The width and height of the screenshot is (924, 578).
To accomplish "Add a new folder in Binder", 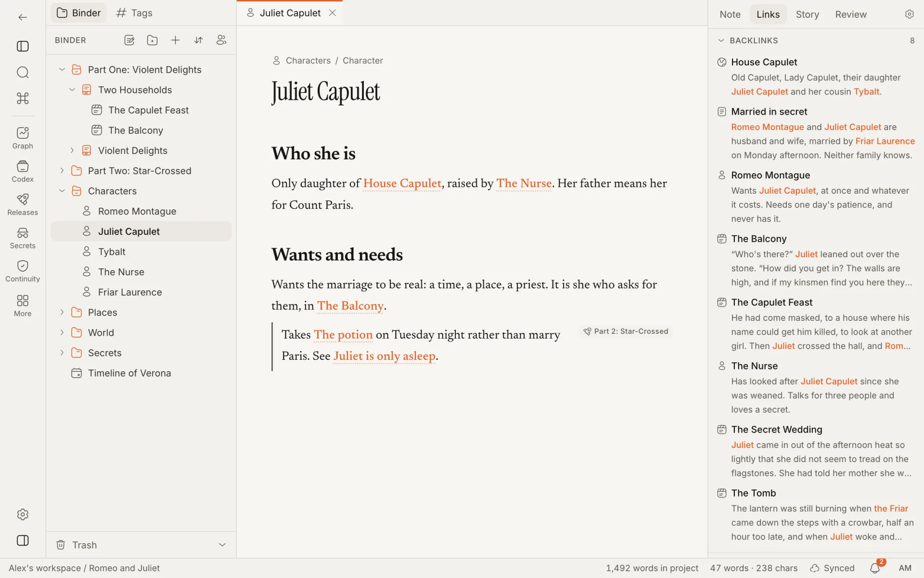I will (x=152, y=40).
